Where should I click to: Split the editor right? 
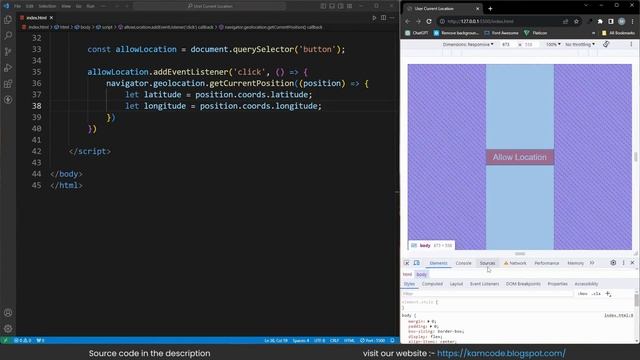point(383,18)
